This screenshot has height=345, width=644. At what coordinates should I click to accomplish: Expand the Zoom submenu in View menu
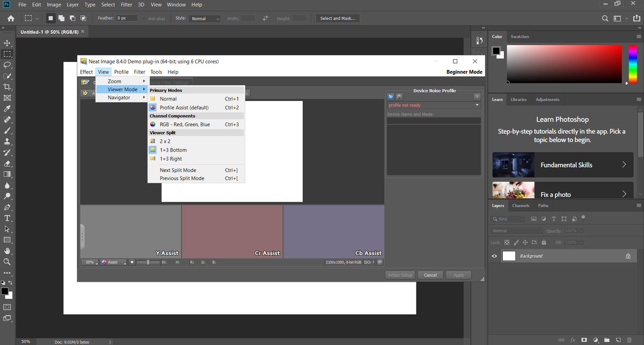(122, 81)
